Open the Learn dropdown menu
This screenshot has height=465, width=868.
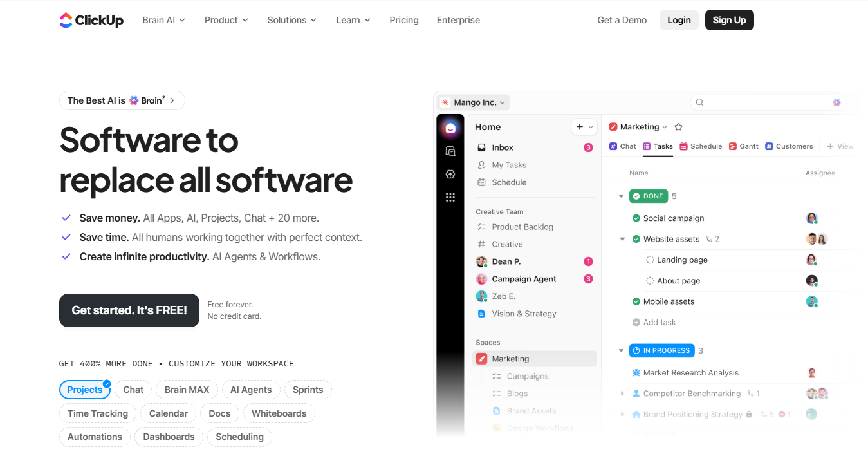tap(353, 20)
